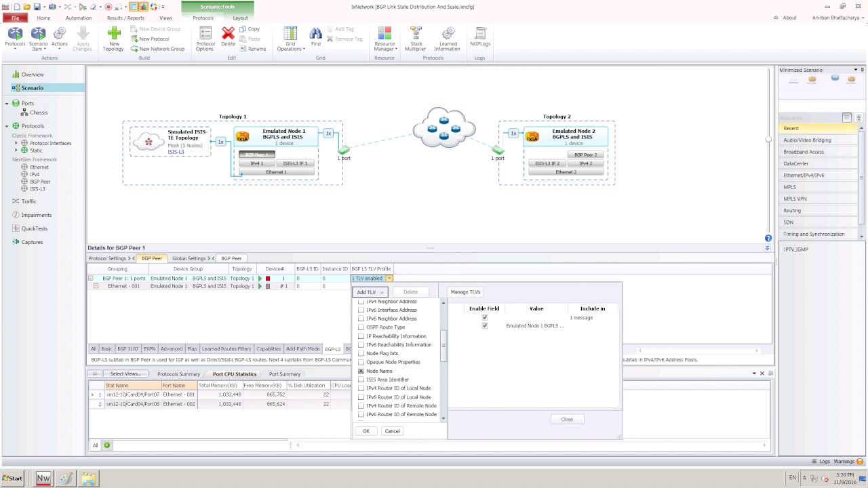Check IPv4 Router ID of Remote Node
This screenshot has width=868, height=488.
pyautogui.click(x=361, y=406)
